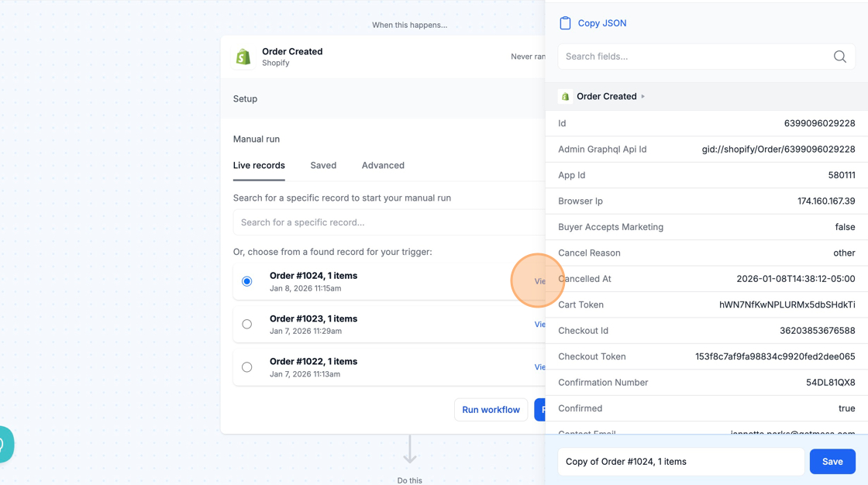Click the search magnifier icon in fields panel
The width and height of the screenshot is (868, 485).
pos(839,57)
